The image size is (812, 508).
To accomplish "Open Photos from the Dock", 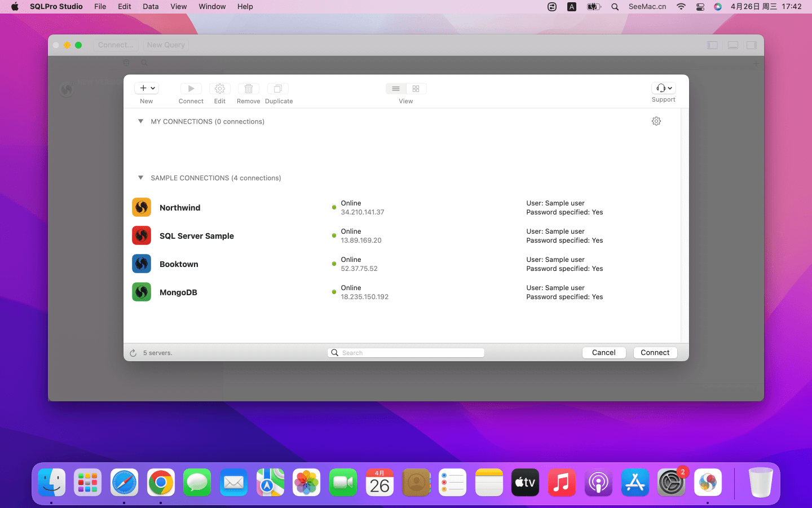I will pos(307,483).
